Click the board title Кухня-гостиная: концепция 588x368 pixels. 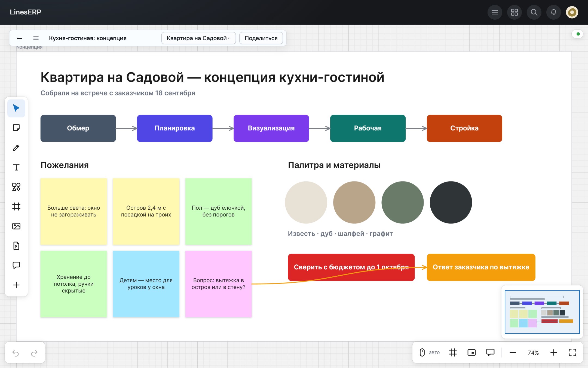(x=88, y=38)
